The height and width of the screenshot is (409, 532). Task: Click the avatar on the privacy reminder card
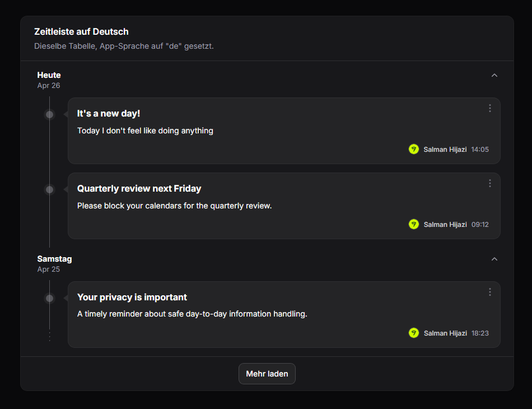click(413, 333)
